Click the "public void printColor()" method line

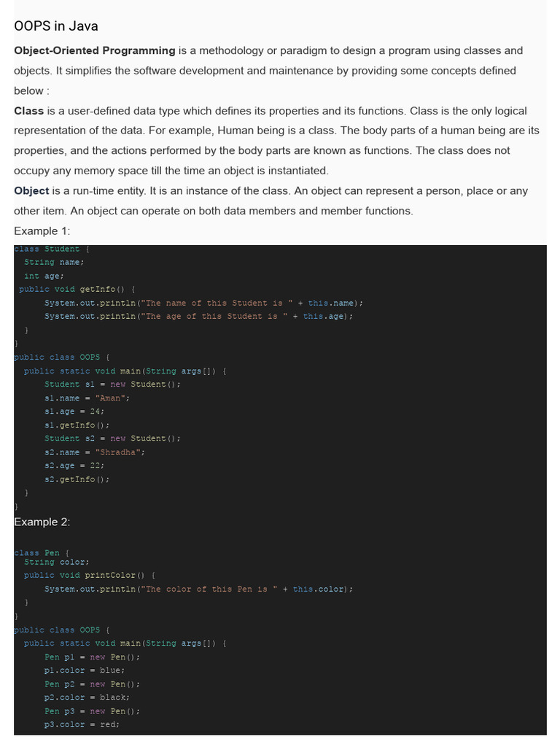click(89, 576)
